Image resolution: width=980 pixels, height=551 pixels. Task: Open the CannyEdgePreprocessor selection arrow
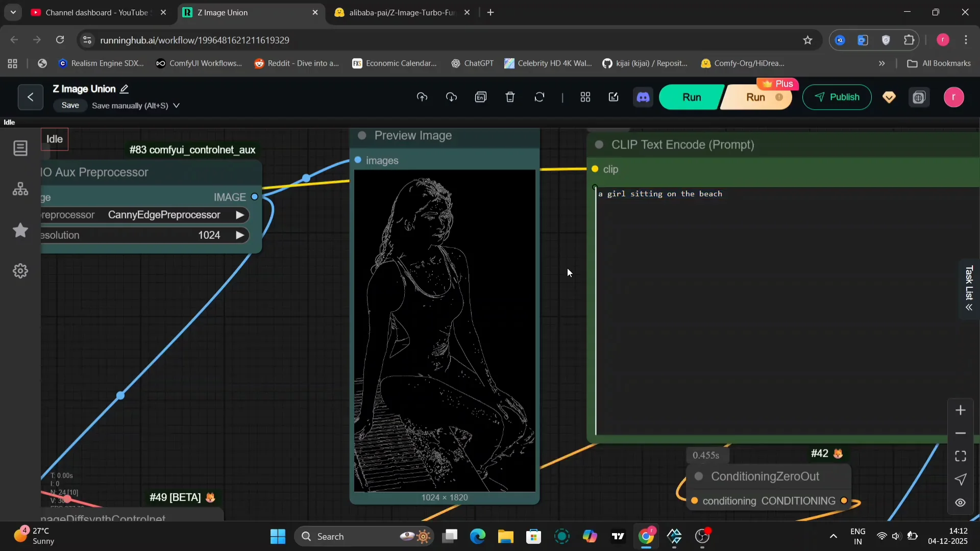point(239,215)
